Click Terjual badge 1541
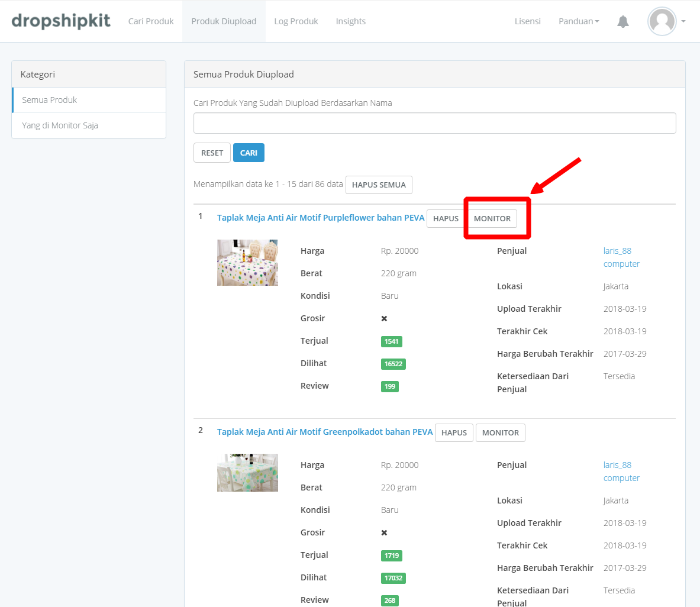Screen dimensions: 700x607 click(x=391, y=341)
